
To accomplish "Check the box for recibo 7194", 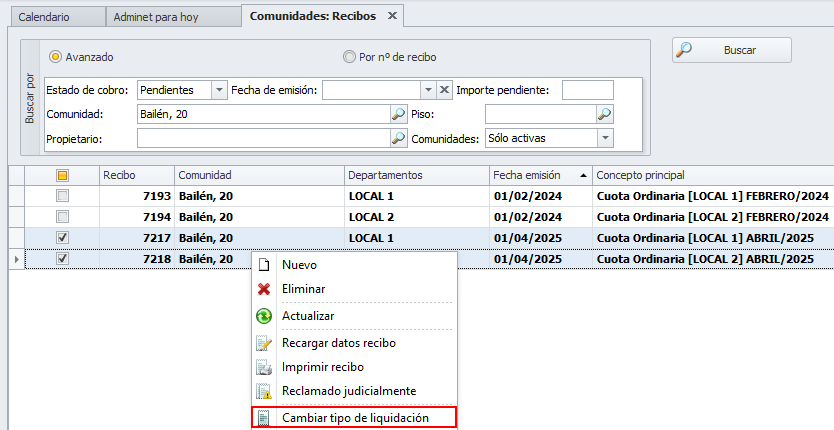I will click(x=62, y=217).
